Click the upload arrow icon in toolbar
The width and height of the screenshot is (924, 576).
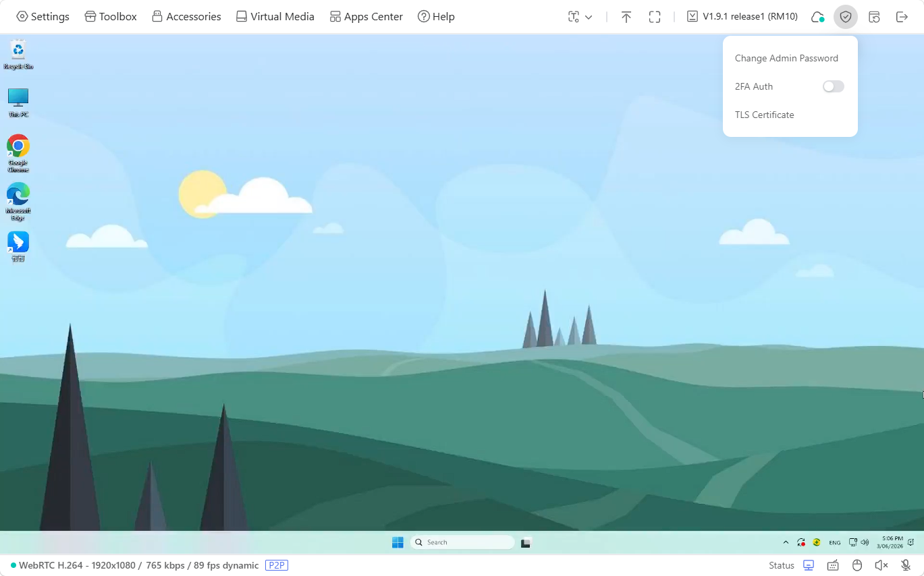pyautogui.click(x=626, y=17)
